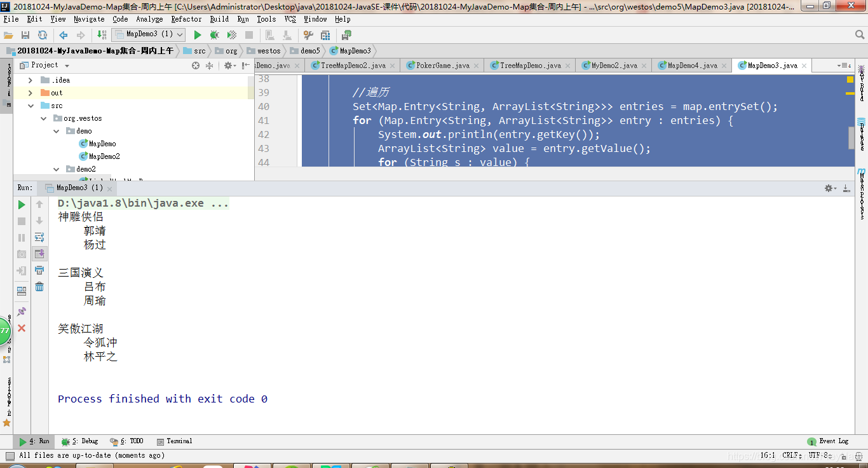
Task: Navigate Forward with the right arrow icon
Action: (x=81, y=35)
